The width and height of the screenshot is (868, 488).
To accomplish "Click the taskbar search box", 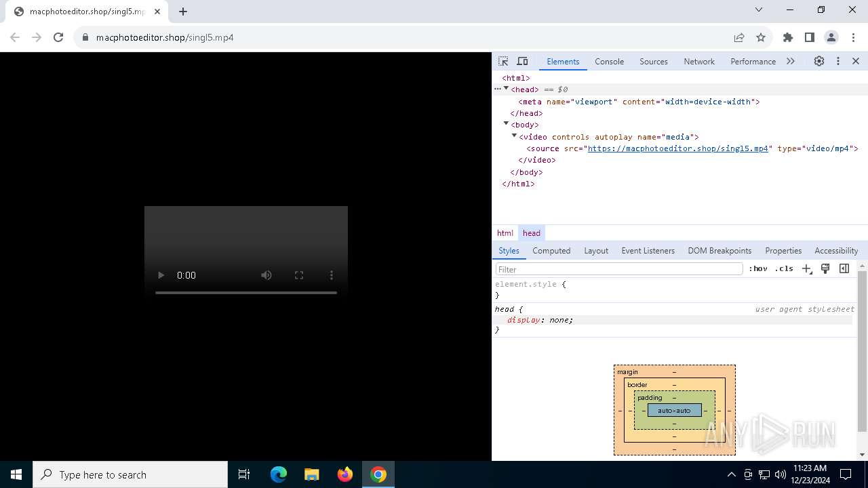I will 130,474.
